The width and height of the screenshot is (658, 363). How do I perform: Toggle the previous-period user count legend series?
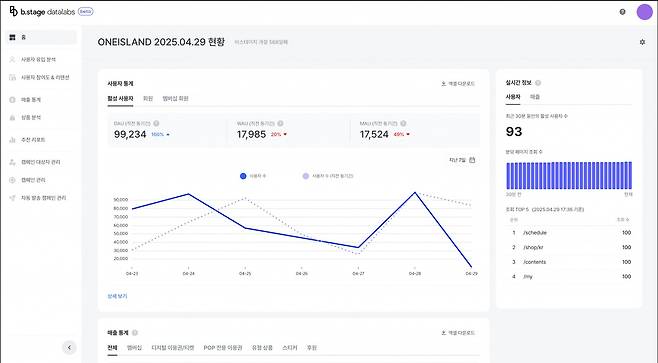[328, 176]
